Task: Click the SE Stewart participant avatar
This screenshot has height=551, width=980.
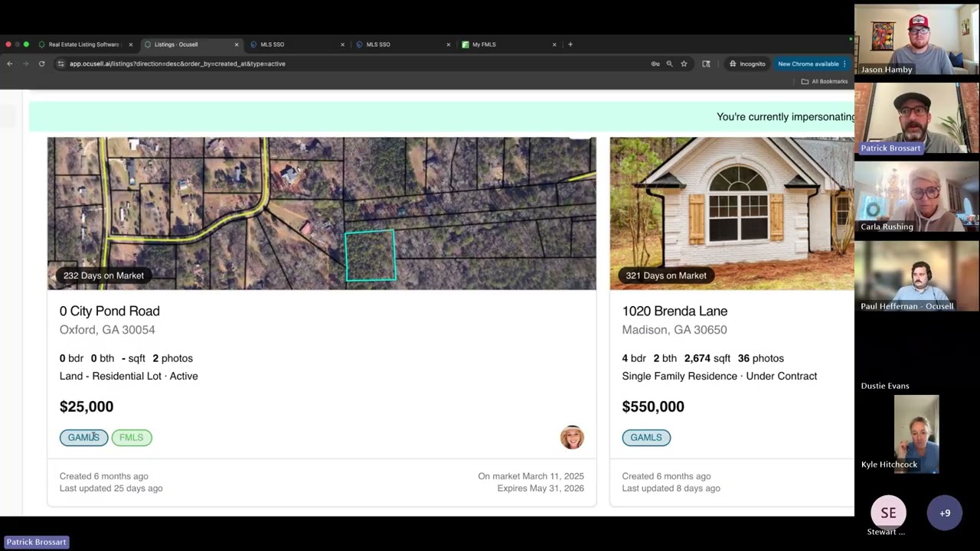Action: point(888,513)
